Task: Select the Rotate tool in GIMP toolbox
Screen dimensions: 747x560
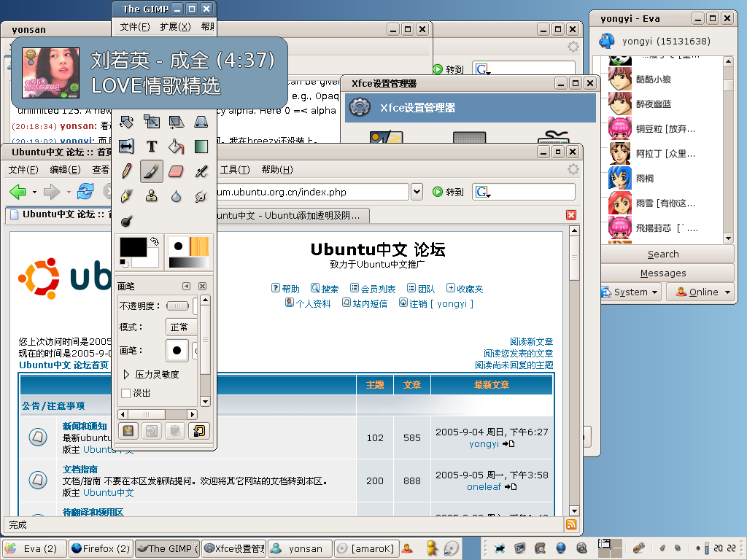Action: point(127,122)
